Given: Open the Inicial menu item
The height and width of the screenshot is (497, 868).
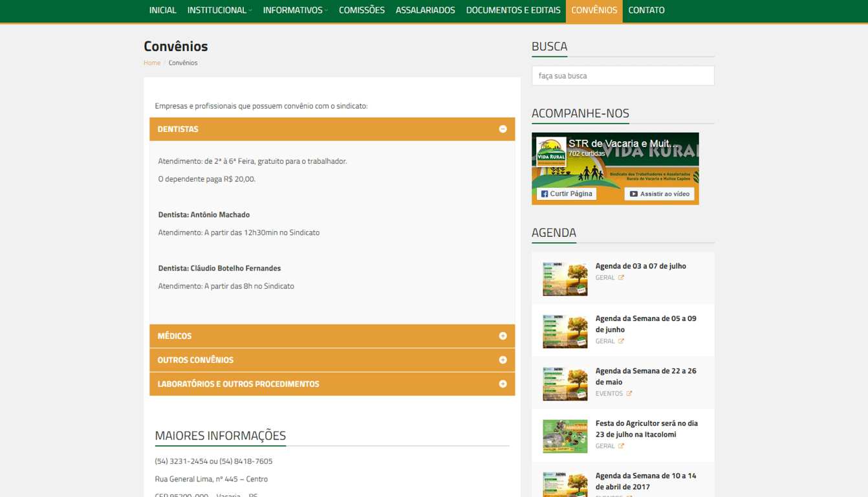Looking at the screenshot, I should [162, 10].
